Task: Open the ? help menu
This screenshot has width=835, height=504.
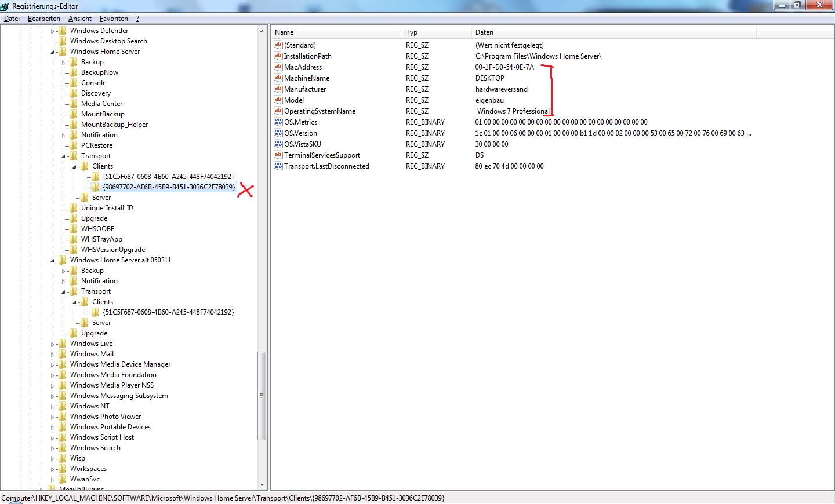Action: [137, 19]
